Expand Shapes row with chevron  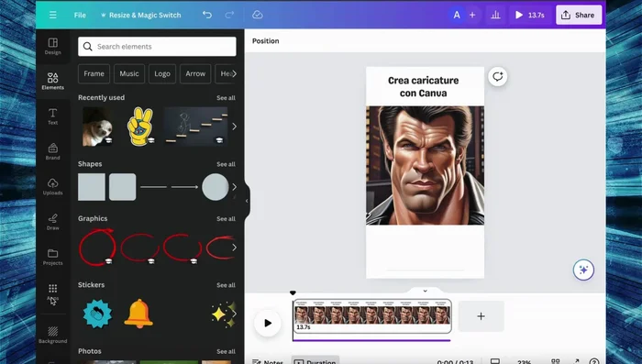click(x=234, y=187)
